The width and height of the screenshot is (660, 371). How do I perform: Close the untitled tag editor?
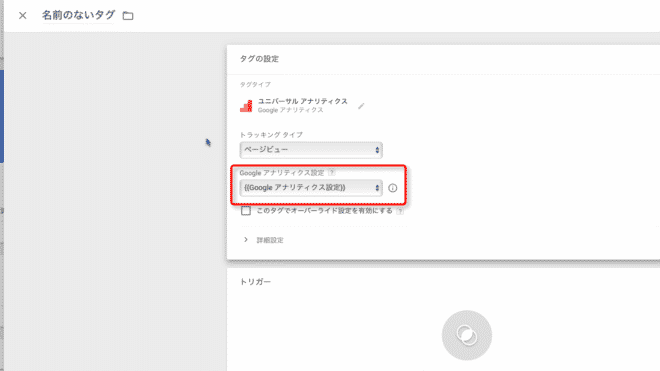pyautogui.click(x=23, y=16)
